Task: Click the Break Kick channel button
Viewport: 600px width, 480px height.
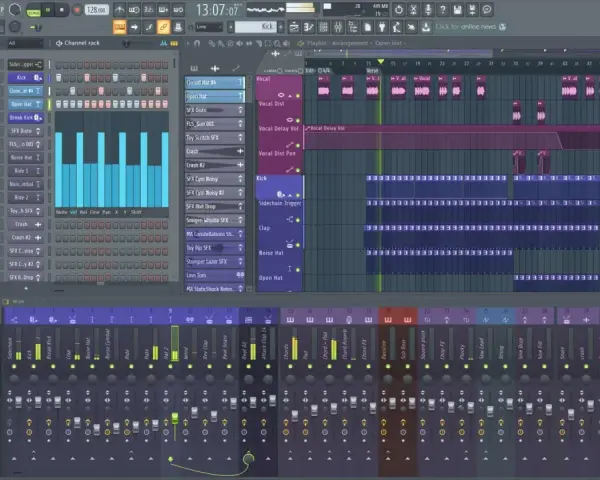Action: coord(25,118)
